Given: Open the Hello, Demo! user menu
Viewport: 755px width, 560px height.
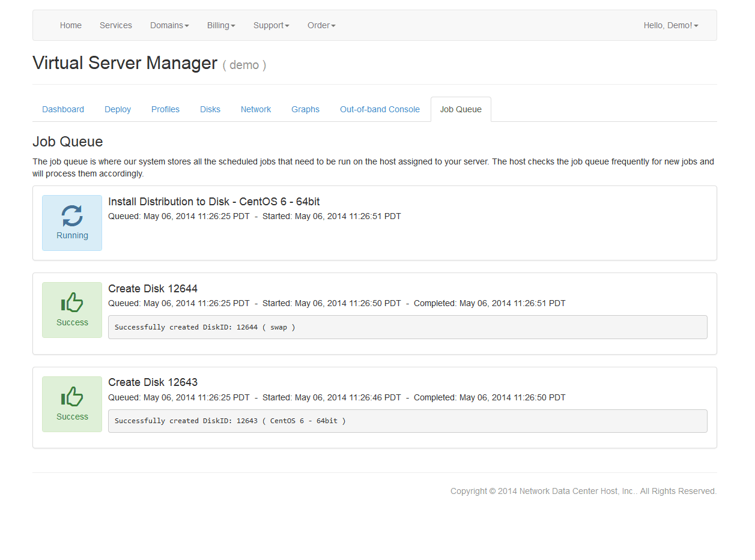Looking at the screenshot, I should pyautogui.click(x=670, y=25).
